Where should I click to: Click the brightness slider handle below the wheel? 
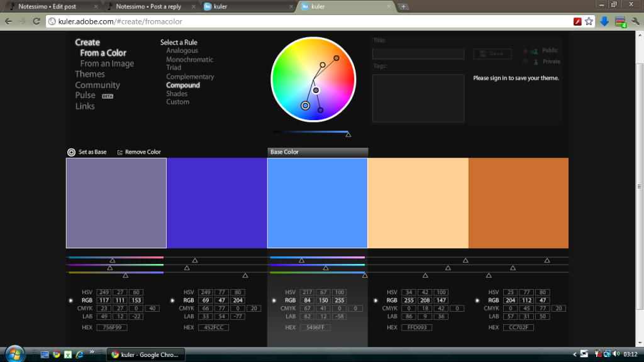pos(348,134)
